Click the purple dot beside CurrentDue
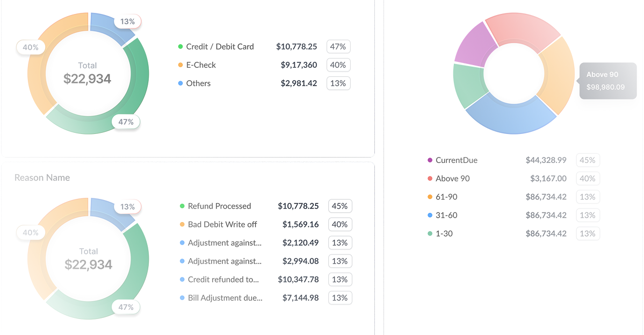 (430, 160)
